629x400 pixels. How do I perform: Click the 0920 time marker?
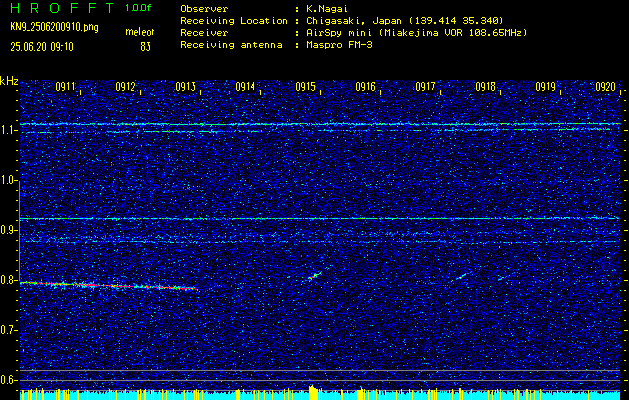click(x=606, y=87)
